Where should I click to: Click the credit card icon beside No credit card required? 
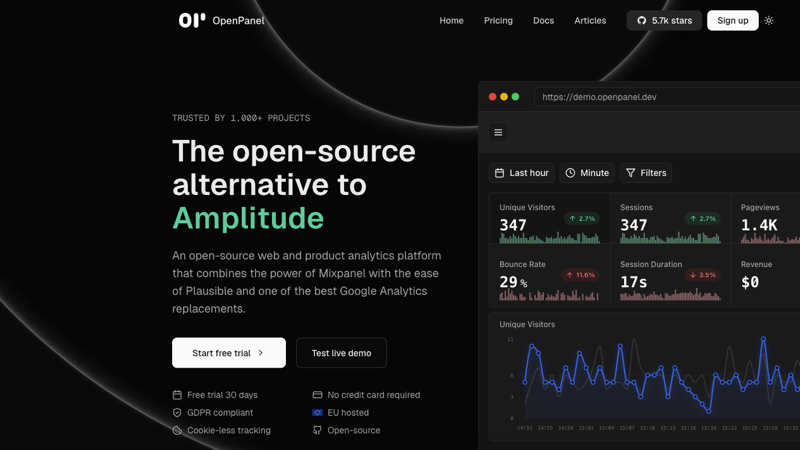(x=317, y=395)
